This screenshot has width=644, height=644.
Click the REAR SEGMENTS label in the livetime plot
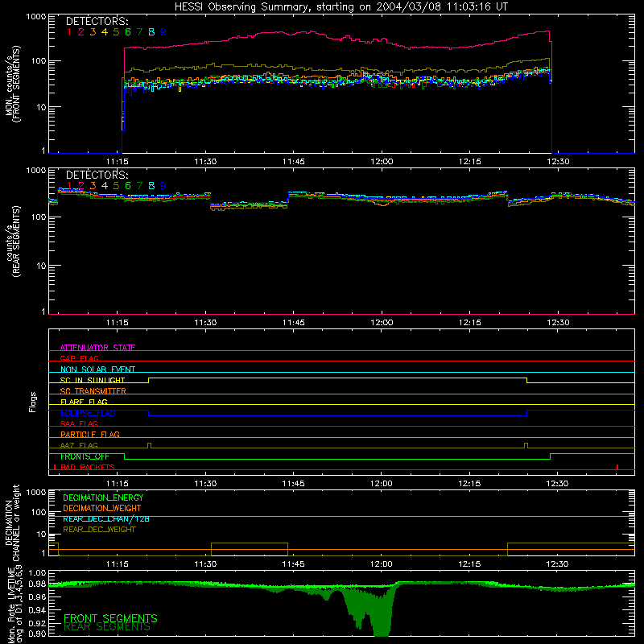tap(107, 627)
